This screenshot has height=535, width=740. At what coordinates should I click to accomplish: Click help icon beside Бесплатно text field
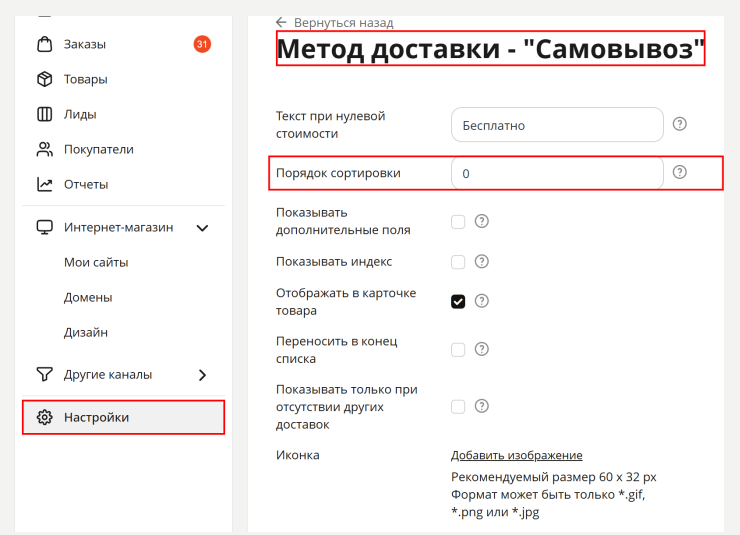[680, 124]
